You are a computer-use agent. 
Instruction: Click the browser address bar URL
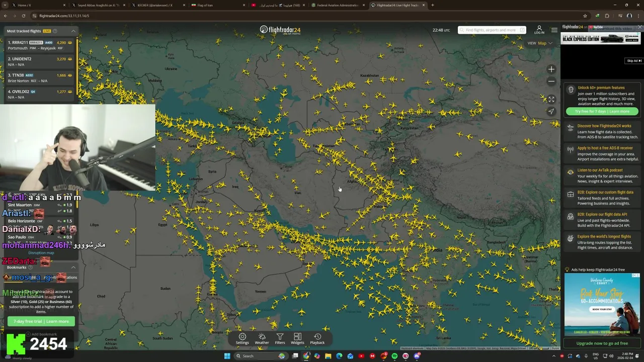point(64,16)
